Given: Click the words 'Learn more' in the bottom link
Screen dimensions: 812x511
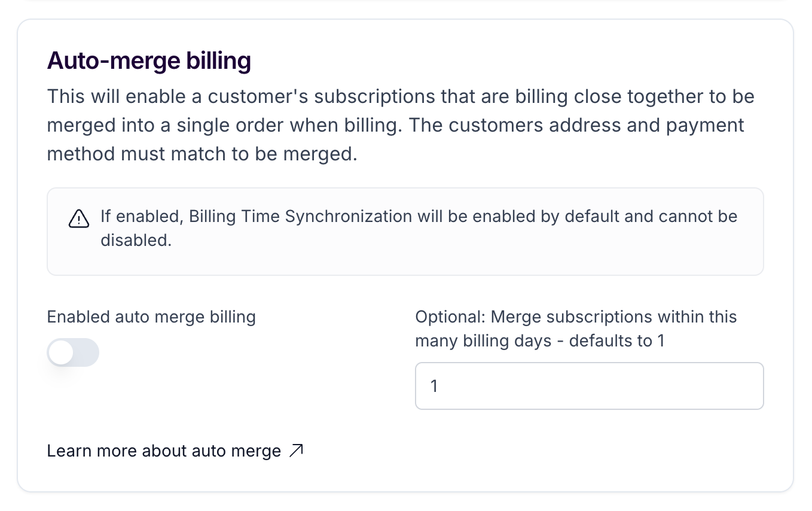Looking at the screenshot, I should pyautogui.click(x=92, y=451).
